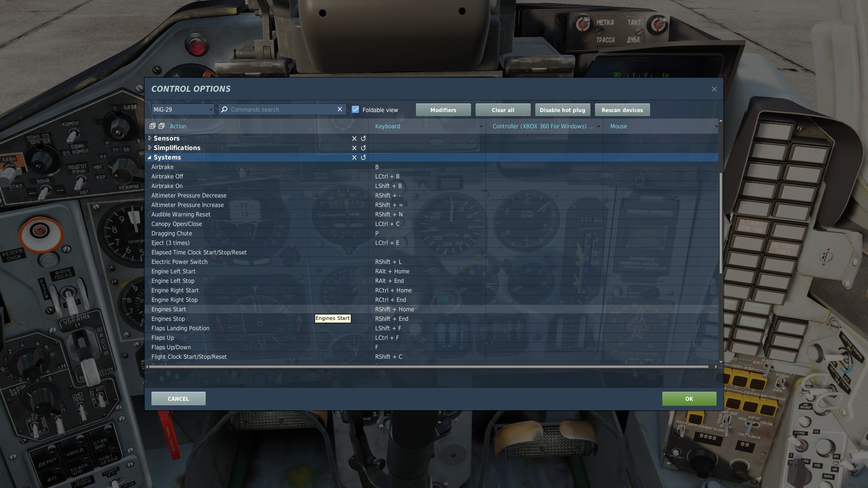Click the CANCEL button
This screenshot has height=488, width=868.
pyautogui.click(x=179, y=399)
